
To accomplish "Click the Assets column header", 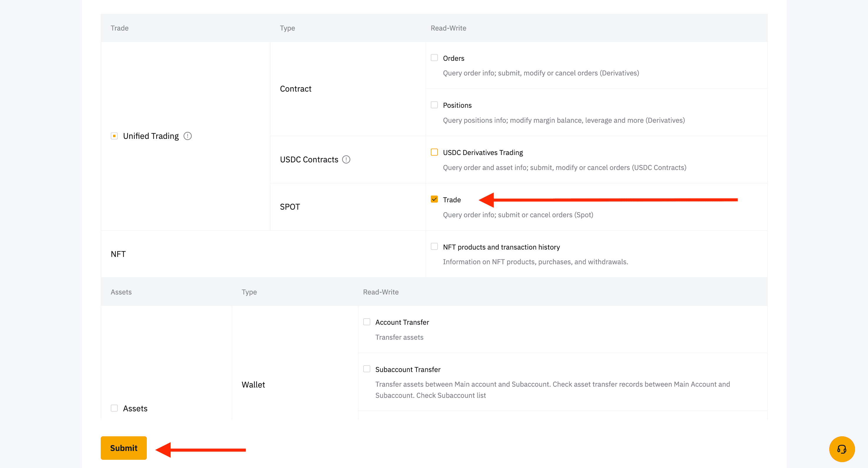I will pyautogui.click(x=120, y=292).
